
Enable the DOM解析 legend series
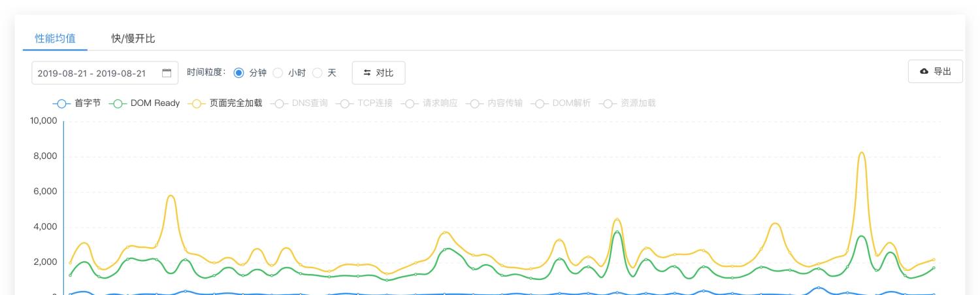(570, 103)
